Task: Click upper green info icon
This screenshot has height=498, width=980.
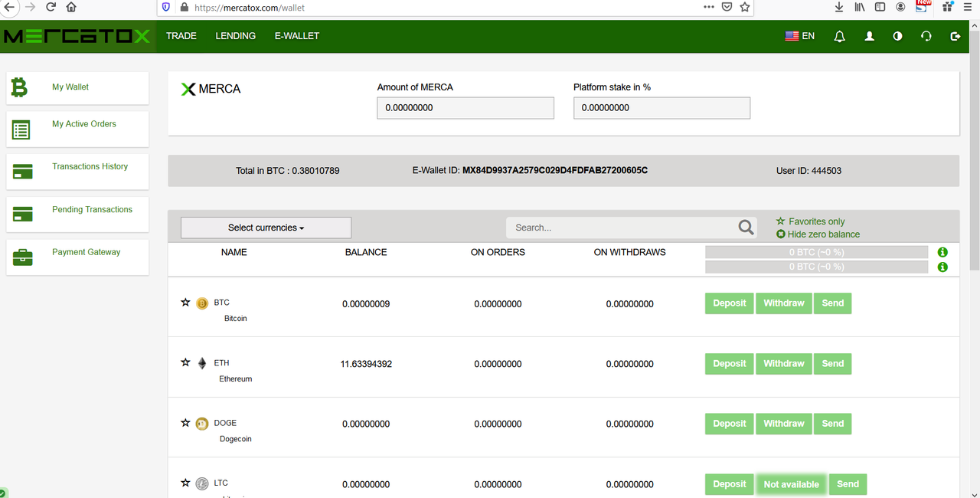Action: click(942, 252)
